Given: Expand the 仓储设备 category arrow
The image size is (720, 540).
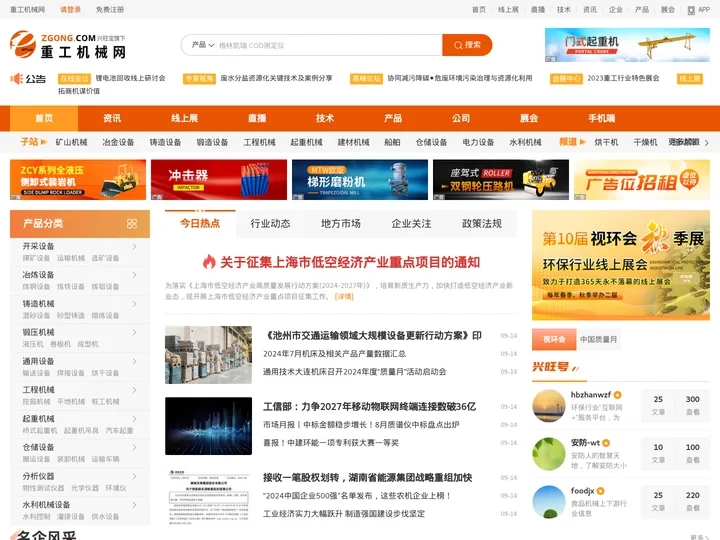Looking at the screenshot, I should 135,447.
